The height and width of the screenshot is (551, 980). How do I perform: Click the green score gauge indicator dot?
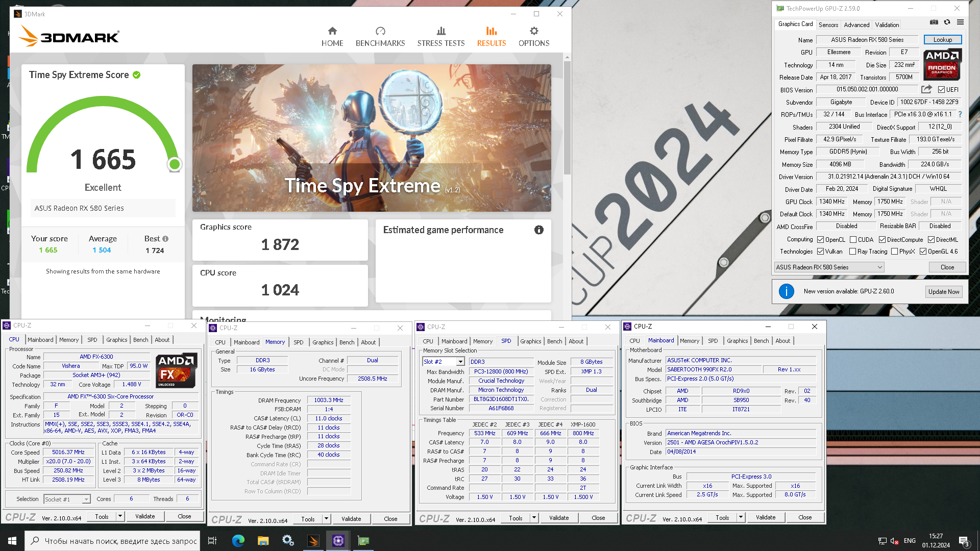coord(175,164)
